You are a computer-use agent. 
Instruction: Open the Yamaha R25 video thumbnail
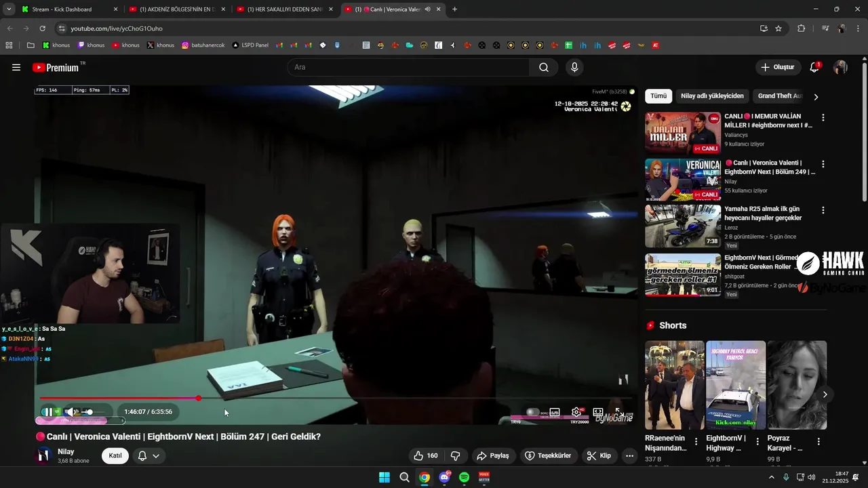point(683,226)
